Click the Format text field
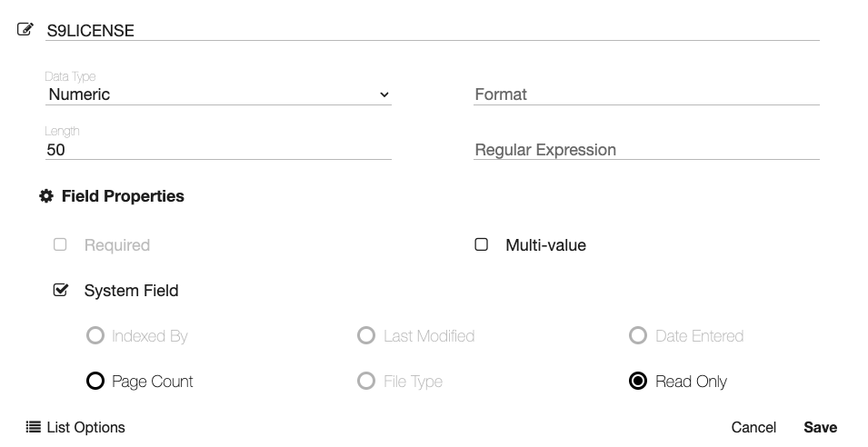 tap(645, 94)
